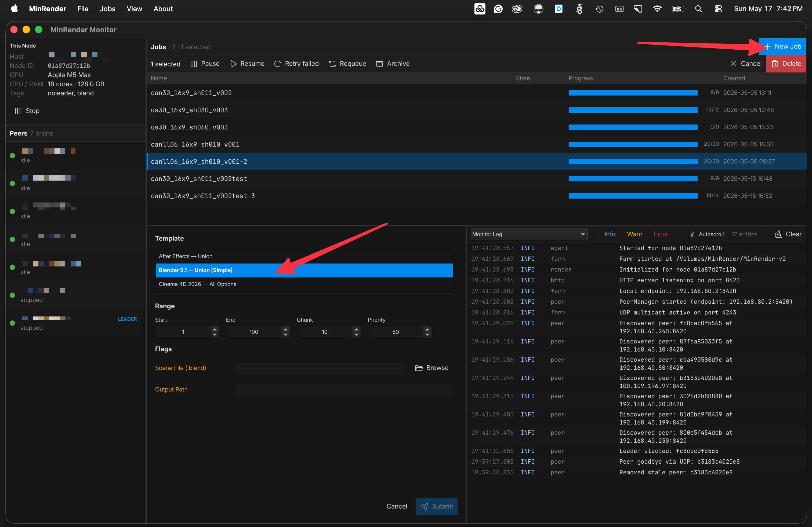This screenshot has height=527, width=812.
Task: Cancel the new job form
Action: tap(397, 506)
